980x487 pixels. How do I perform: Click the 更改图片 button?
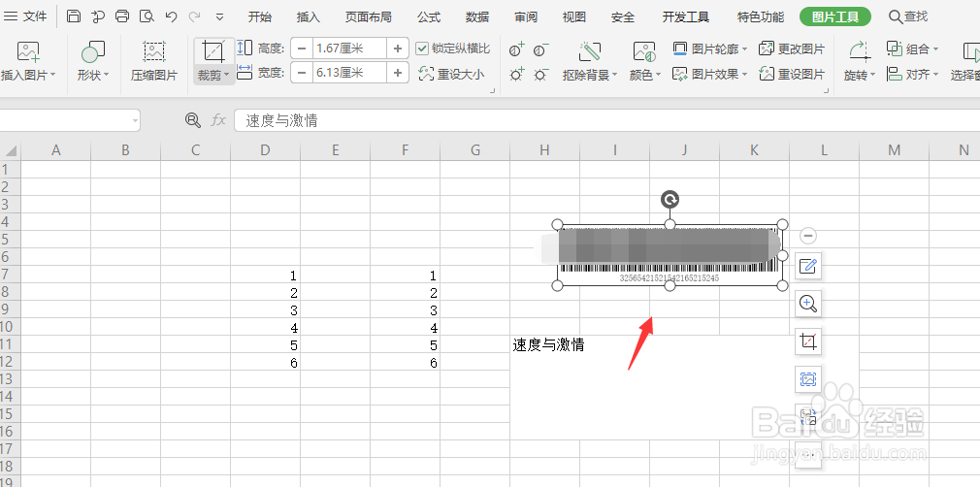tap(792, 49)
